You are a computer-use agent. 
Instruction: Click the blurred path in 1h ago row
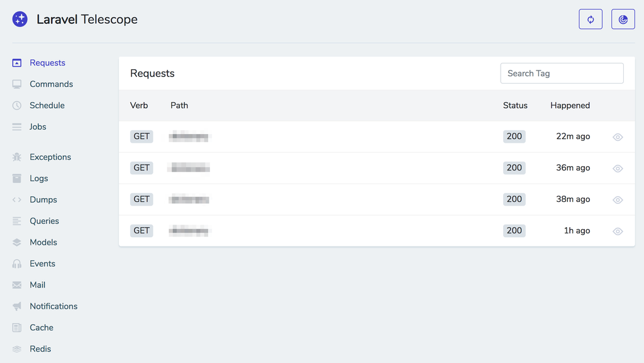[189, 230]
